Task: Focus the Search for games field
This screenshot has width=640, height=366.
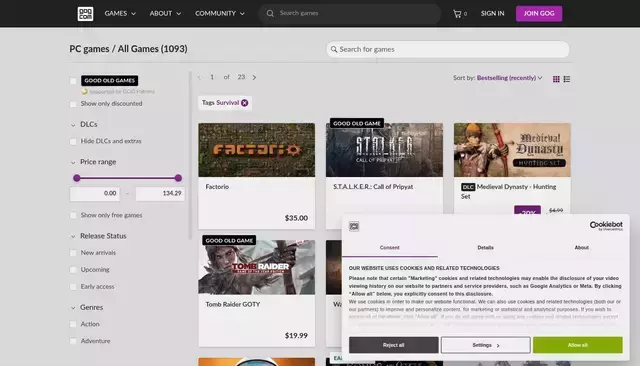Action: (x=448, y=49)
